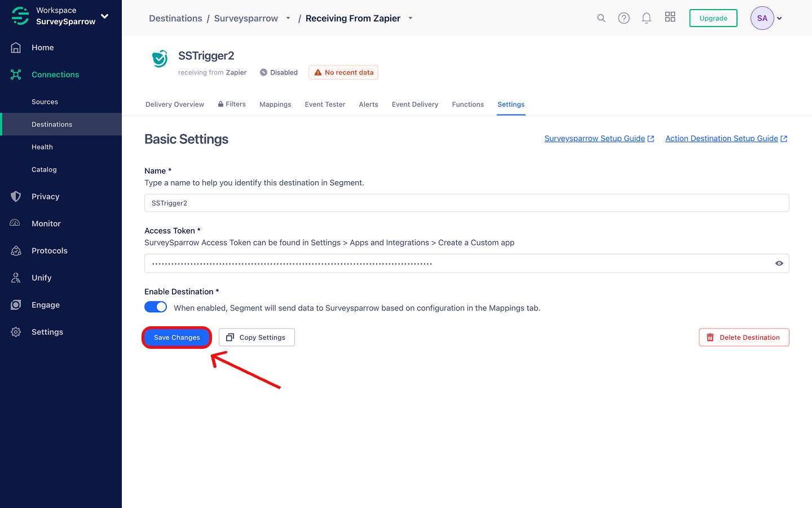Switch to the Event Tester tab
Image resolution: width=812 pixels, height=508 pixels.
325,104
